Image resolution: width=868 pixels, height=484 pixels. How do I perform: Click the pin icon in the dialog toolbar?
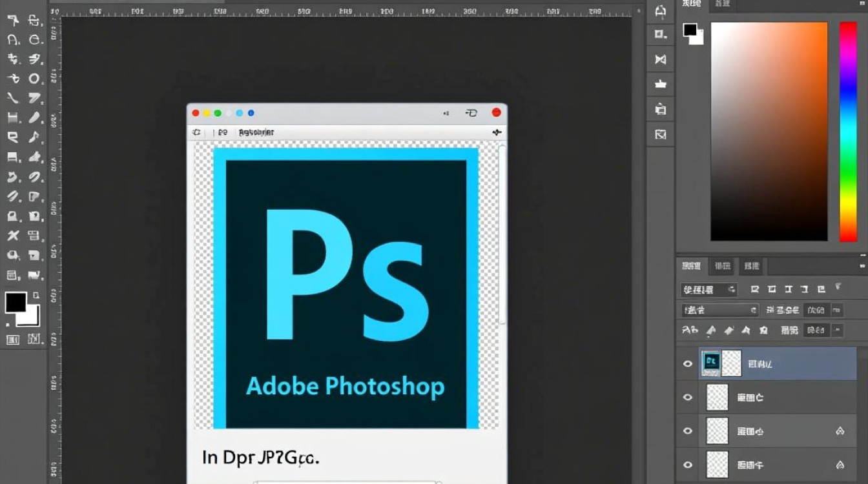pyautogui.click(x=496, y=132)
